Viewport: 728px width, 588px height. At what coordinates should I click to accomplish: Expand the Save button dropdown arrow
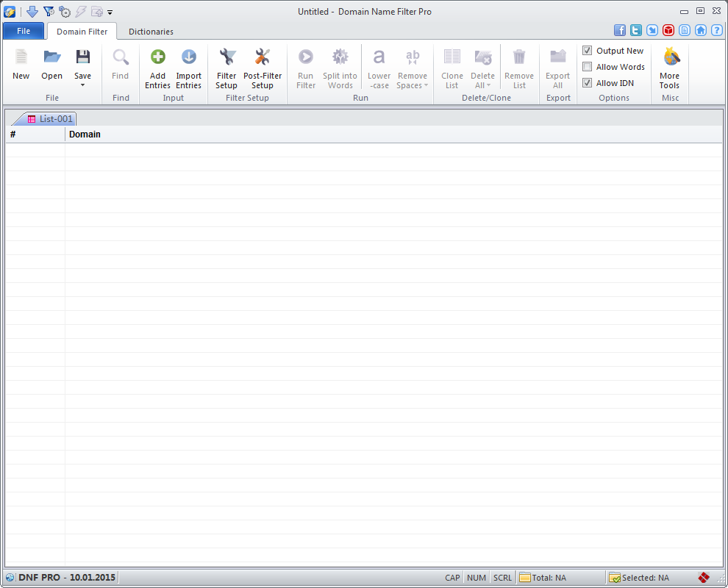pos(83,85)
